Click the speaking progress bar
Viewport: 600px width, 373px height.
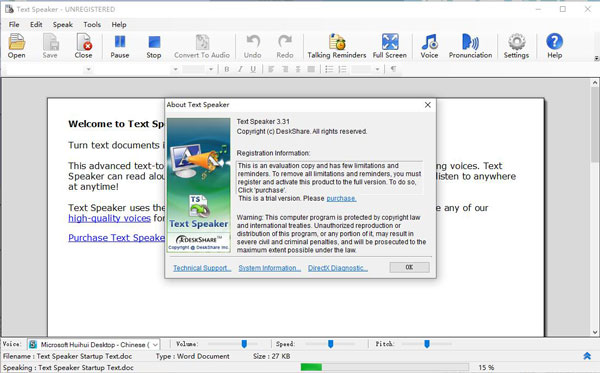click(385, 367)
